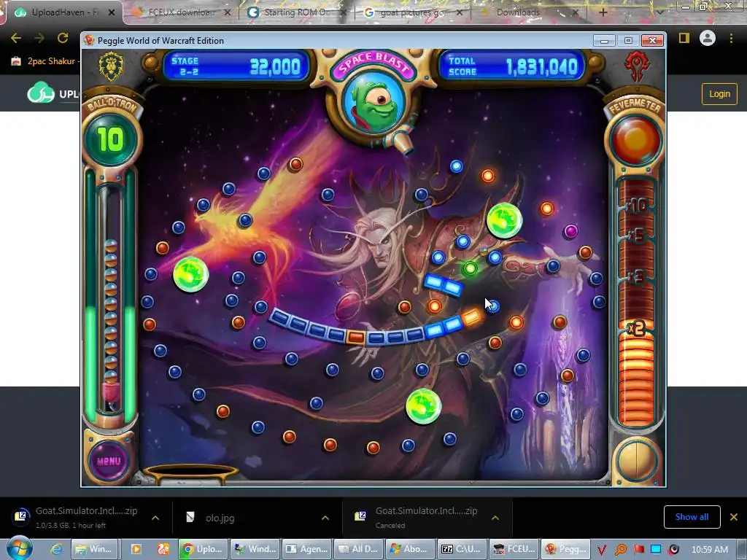747x560 pixels.
Task: Open Chrome three-dot menu
Action: 731,38
